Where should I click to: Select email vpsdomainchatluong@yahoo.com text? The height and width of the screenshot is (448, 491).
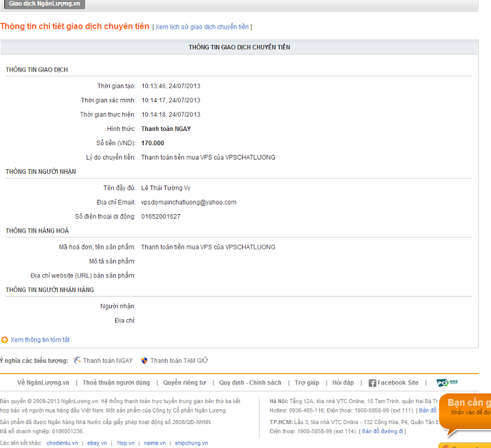188,203
